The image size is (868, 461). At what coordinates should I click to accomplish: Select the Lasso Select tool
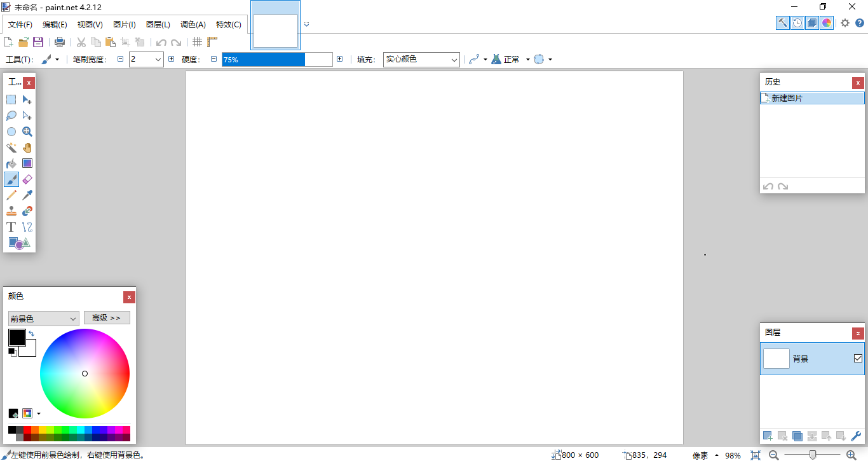[11, 116]
